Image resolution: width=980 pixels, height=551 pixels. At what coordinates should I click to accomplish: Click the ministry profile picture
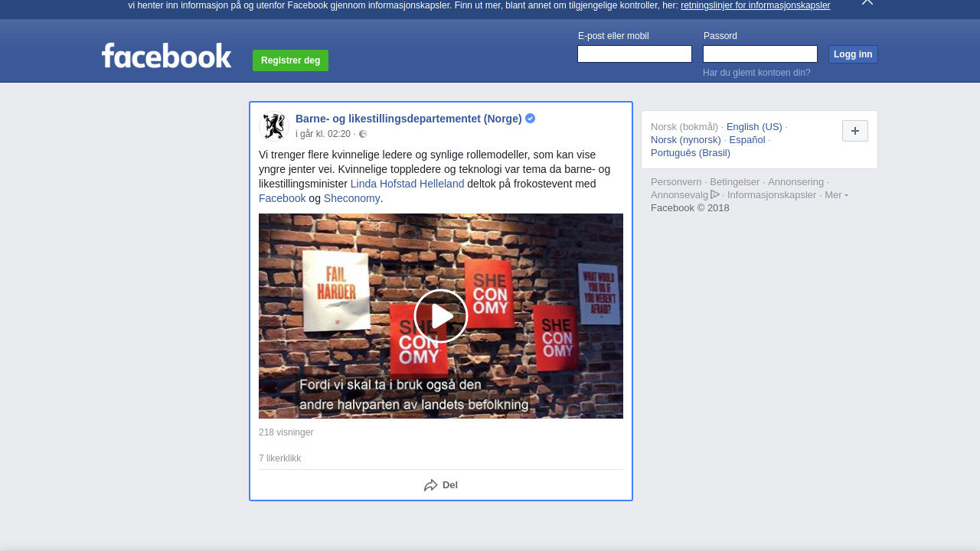tap(274, 126)
